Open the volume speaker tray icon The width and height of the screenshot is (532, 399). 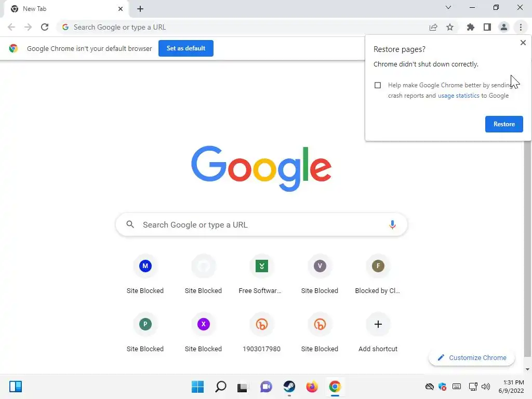point(486,387)
